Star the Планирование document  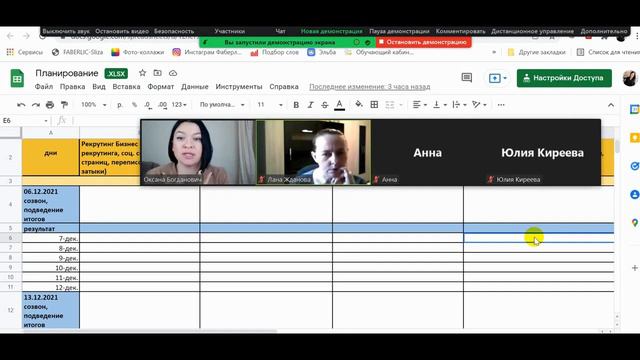tap(142, 73)
